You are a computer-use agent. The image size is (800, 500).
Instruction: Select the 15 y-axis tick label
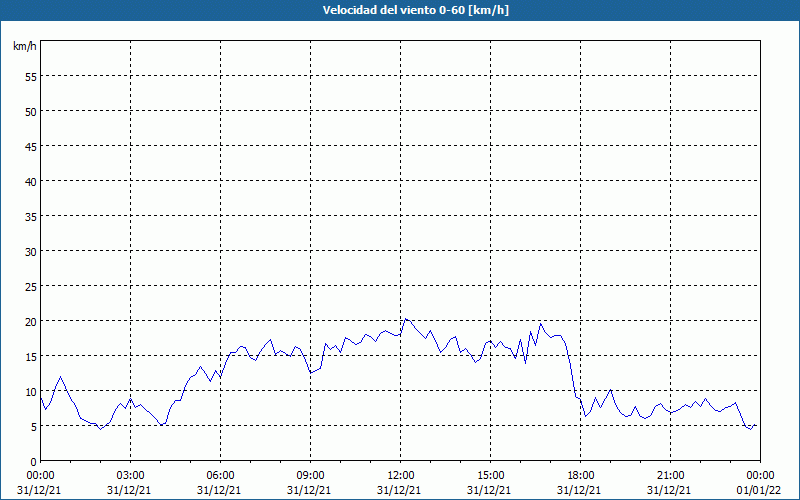(x=31, y=356)
